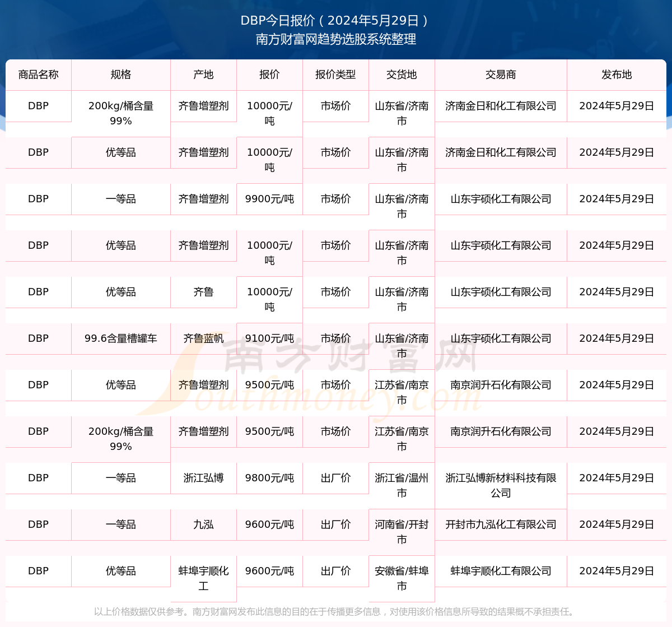672x627 pixels.
Task: Click the '蚌埠宇顺化工有限公司' dealer cell
Action: tap(501, 571)
